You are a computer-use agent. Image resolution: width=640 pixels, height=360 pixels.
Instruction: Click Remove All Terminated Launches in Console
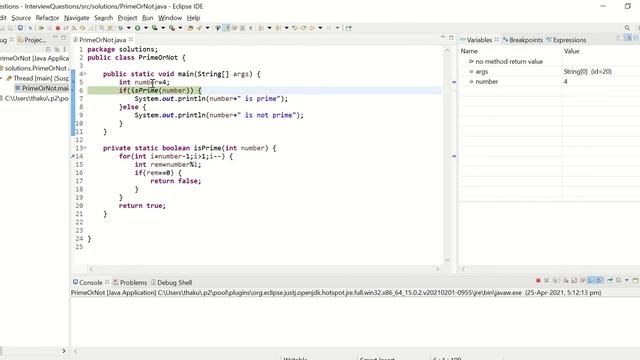tap(555, 280)
